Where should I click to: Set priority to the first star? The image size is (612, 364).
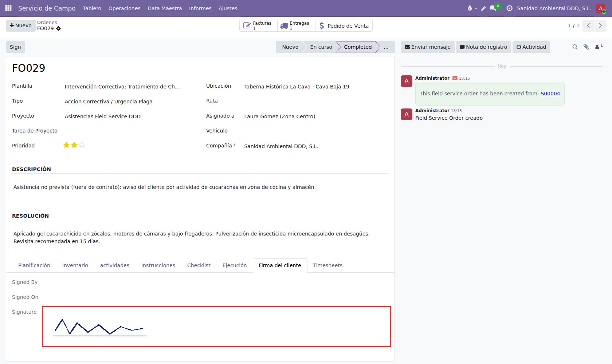tap(66, 145)
